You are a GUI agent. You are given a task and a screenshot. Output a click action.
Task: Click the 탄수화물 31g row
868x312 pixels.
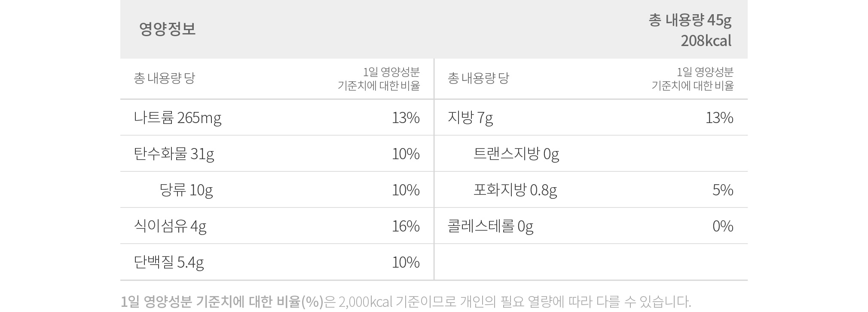[277, 154]
